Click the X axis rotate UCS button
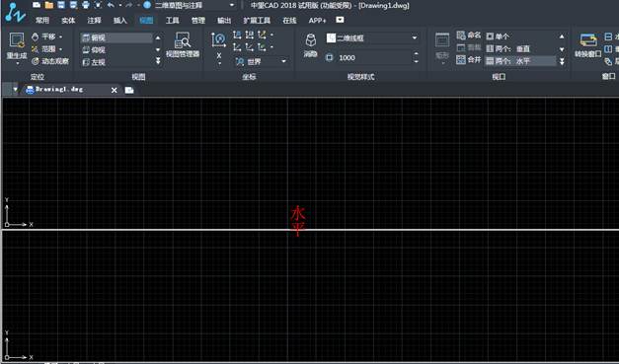Image resolution: width=619 pixels, height=364 pixels. (x=219, y=57)
